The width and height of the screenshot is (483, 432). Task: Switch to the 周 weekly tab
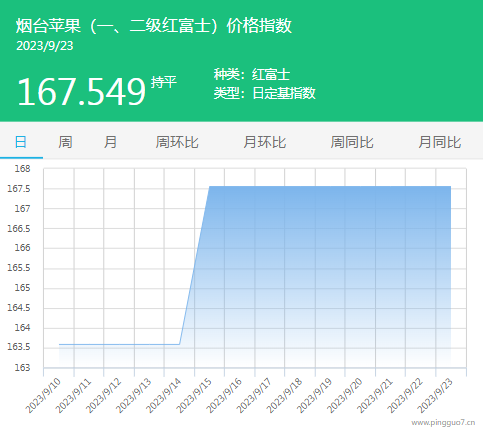pos(65,142)
